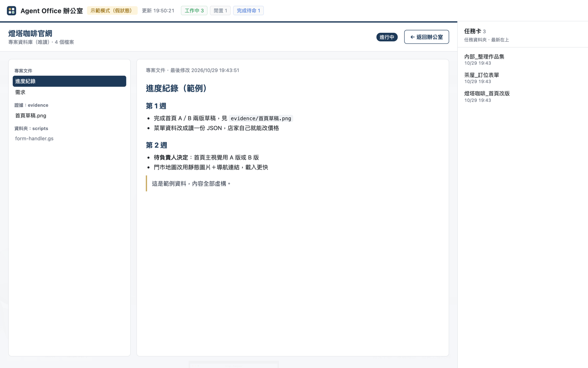The height and width of the screenshot is (368, 588).
Task: Select the 閒置 1 status badge
Action: [220, 11]
